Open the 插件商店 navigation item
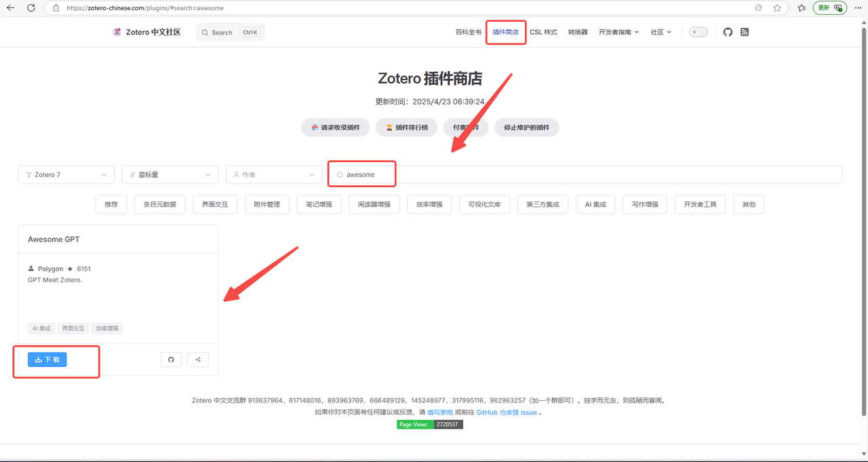The image size is (868, 462). coord(505,32)
